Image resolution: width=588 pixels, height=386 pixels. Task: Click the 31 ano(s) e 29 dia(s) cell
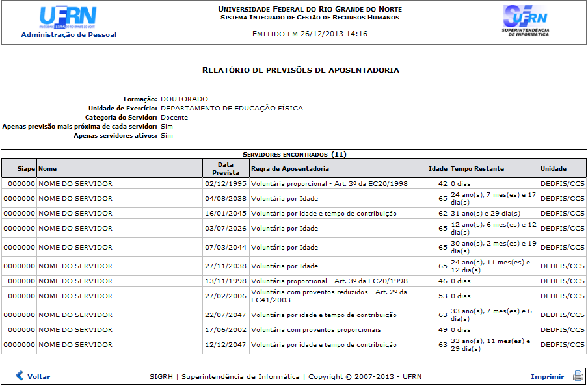pos(485,213)
